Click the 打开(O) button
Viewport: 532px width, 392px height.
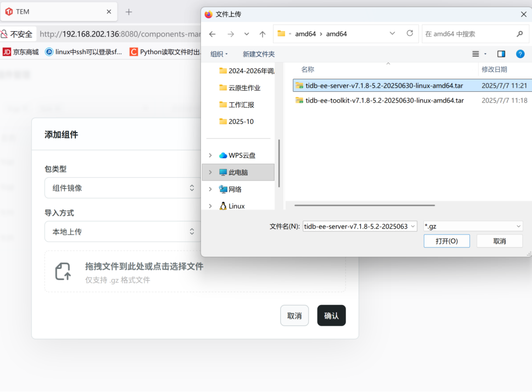coord(446,241)
